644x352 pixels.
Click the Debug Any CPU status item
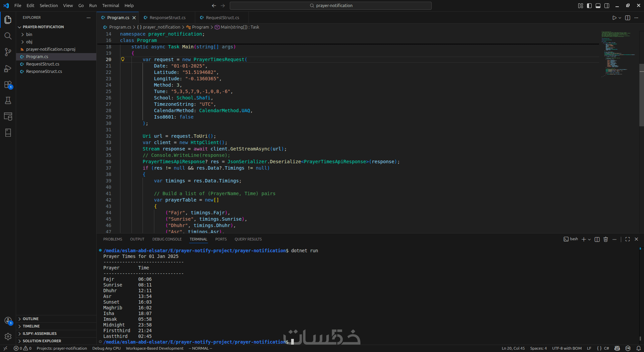point(106,348)
